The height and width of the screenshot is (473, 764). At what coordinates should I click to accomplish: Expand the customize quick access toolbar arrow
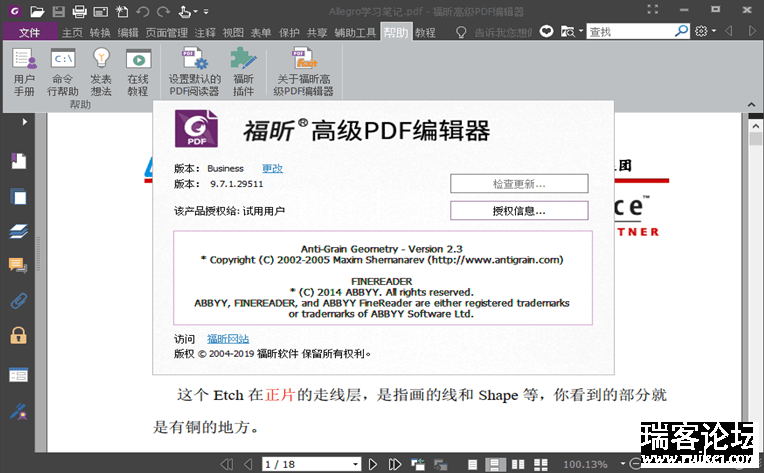[x=206, y=12]
